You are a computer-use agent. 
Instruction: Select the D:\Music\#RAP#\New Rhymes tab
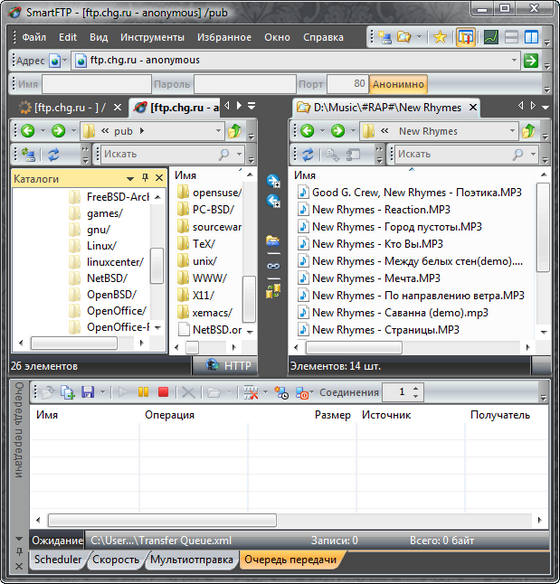tap(387, 108)
